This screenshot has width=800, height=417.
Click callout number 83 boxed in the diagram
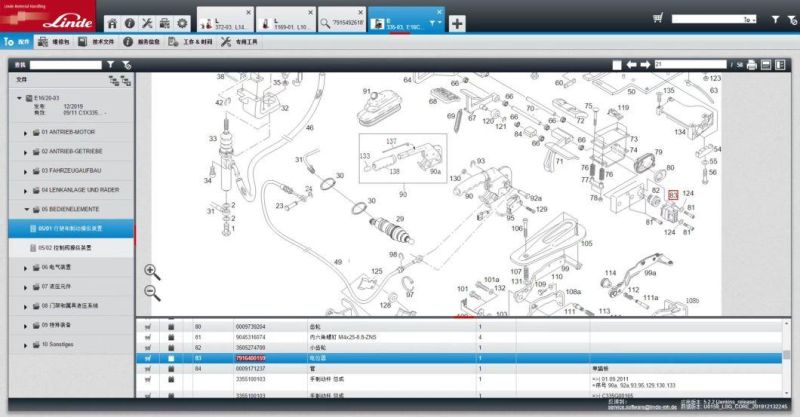(673, 195)
